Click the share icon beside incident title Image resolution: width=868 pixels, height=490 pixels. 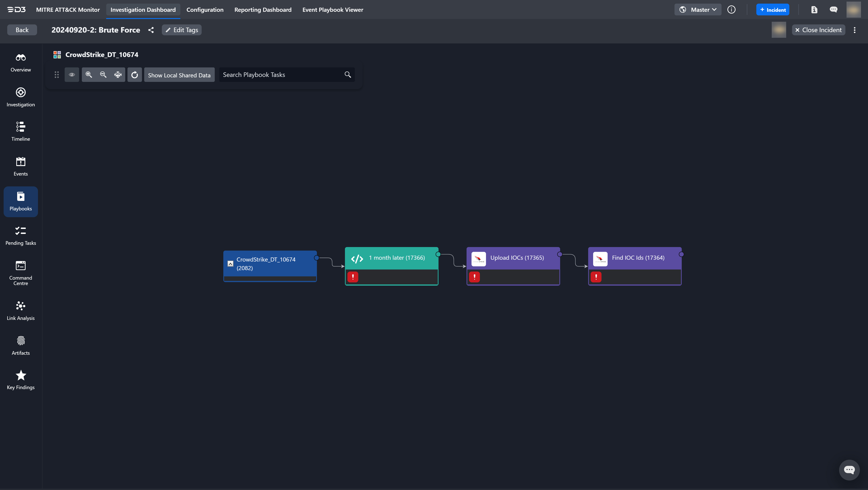[x=151, y=30]
